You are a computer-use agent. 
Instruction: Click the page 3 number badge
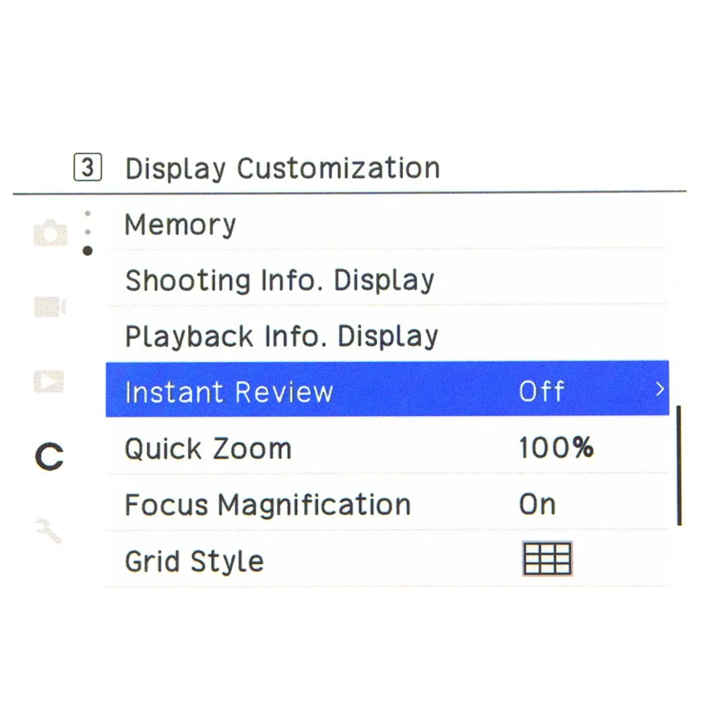(88, 167)
